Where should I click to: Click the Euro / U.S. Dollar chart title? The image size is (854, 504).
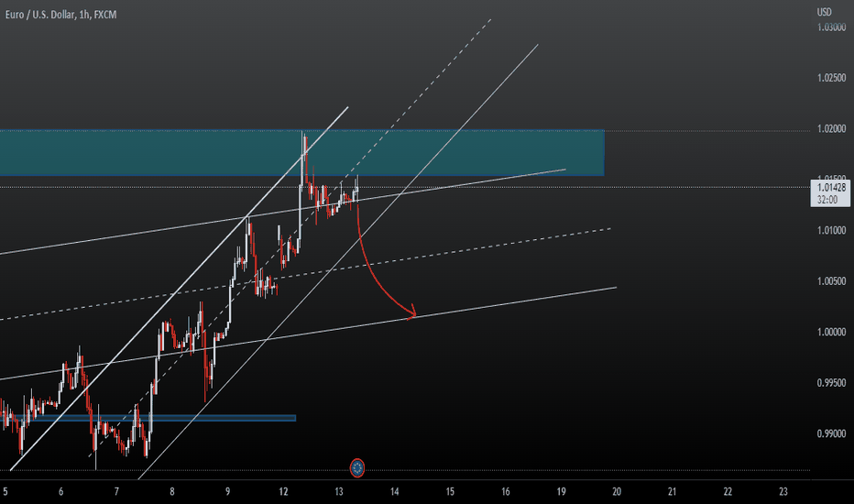click(60, 15)
